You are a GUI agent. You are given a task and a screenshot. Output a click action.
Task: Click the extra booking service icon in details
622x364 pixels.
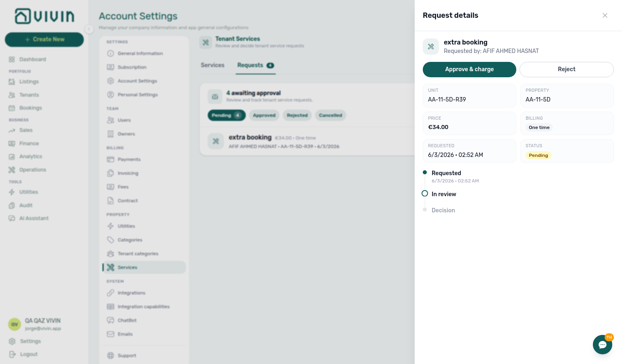pyautogui.click(x=431, y=47)
